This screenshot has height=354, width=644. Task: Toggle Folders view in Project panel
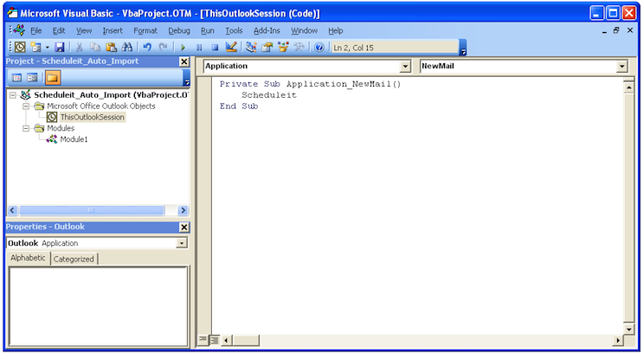[53, 78]
